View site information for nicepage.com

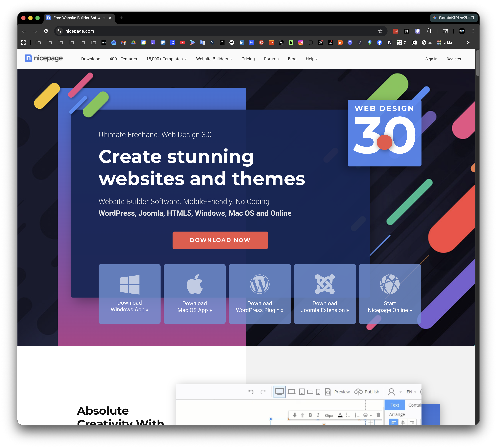59,31
